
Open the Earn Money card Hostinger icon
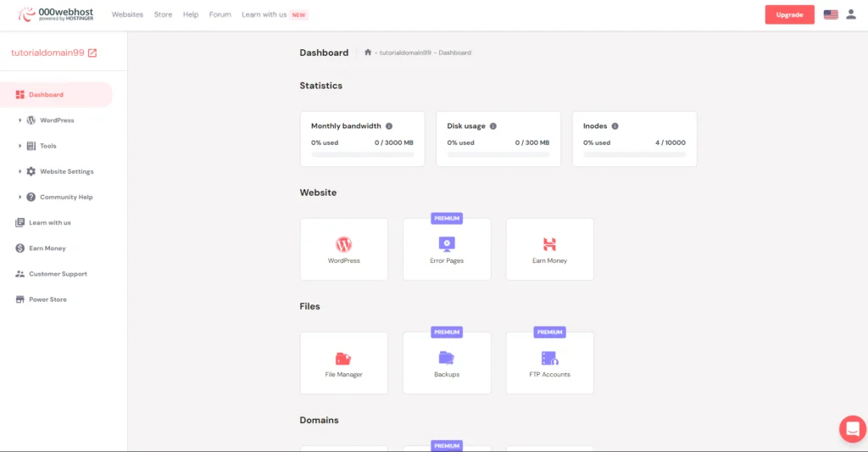(x=549, y=244)
